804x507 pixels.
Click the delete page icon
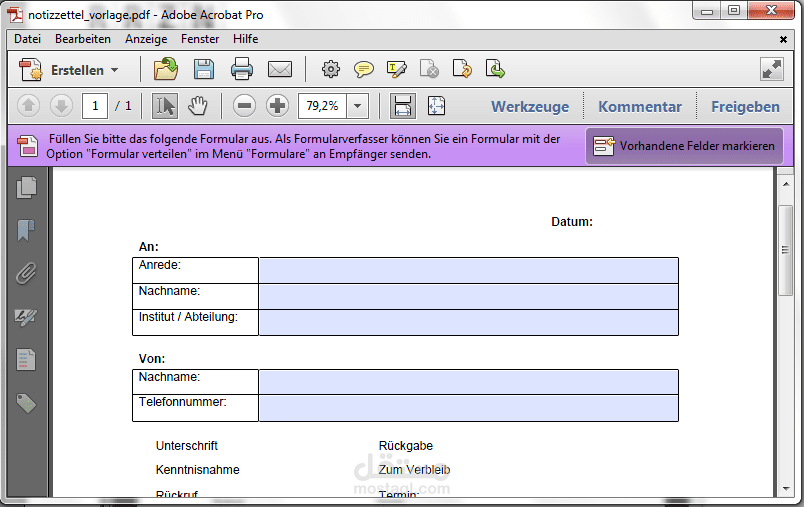(x=429, y=69)
